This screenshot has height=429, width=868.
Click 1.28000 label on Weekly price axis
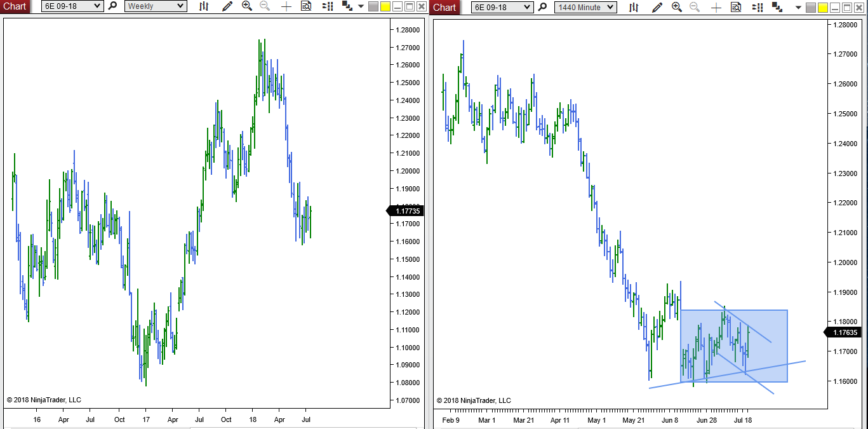[x=408, y=30]
